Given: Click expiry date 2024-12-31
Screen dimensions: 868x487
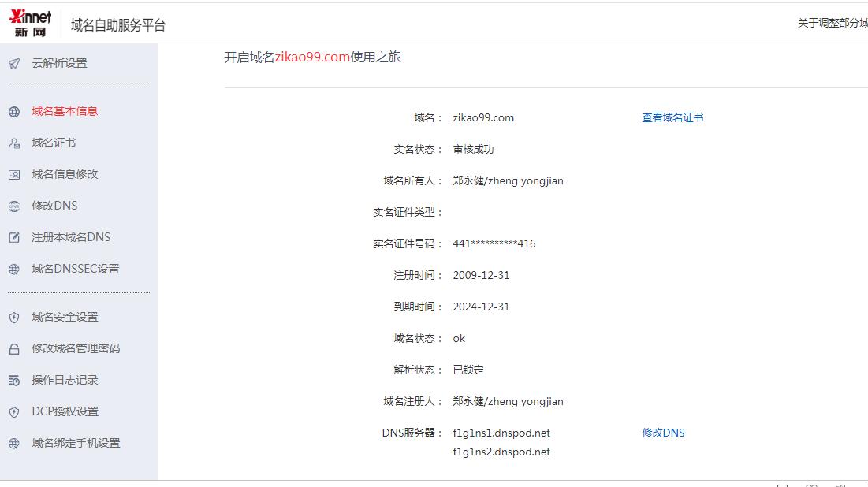Looking at the screenshot, I should click(x=481, y=307).
